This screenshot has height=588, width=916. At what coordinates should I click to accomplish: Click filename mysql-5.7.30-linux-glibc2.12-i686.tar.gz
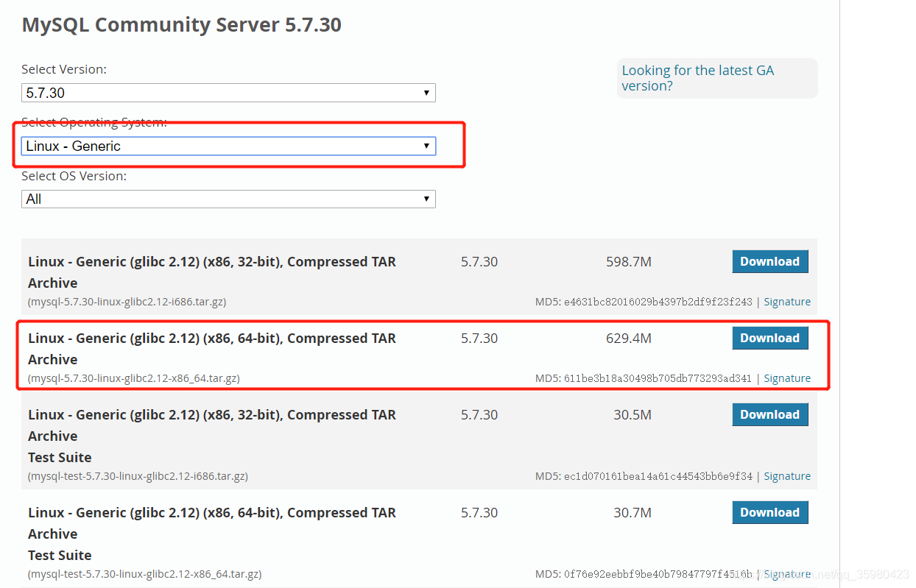[127, 302]
